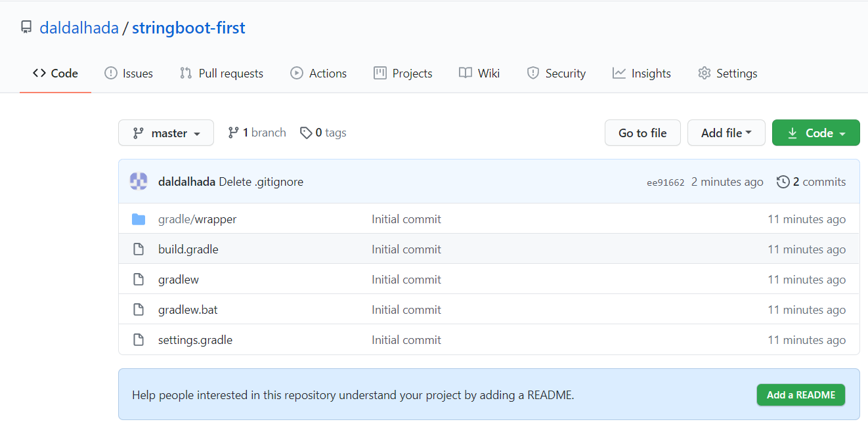This screenshot has width=868, height=426.
Task: Click the daldalhada avatar in commit bar
Action: [139, 182]
